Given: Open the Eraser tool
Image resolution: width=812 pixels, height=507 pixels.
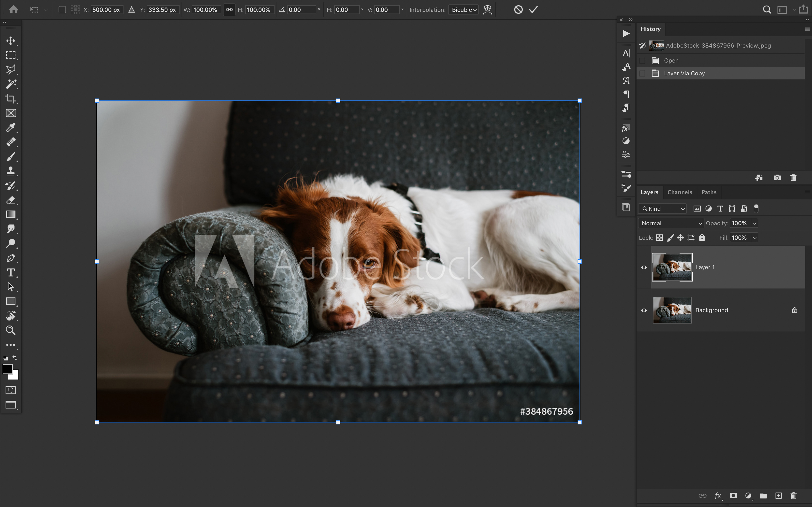Looking at the screenshot, I should tap(11, 200).
